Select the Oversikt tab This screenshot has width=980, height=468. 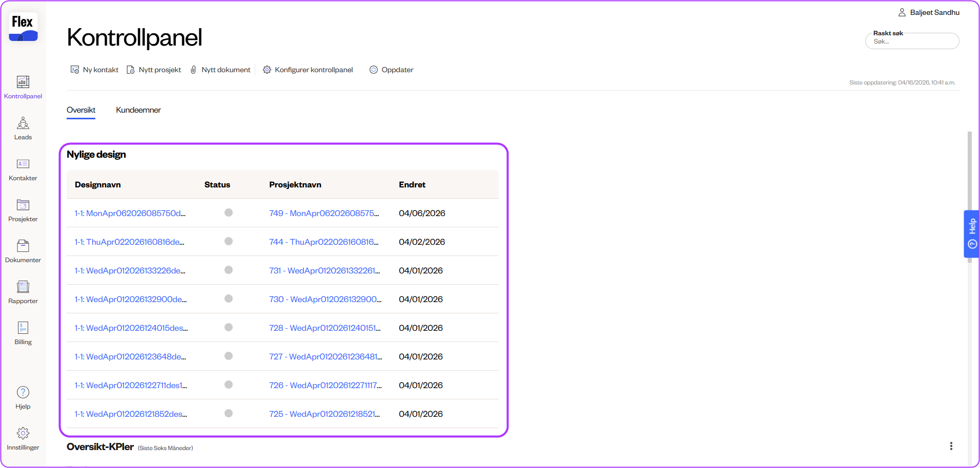click(81, 110)
